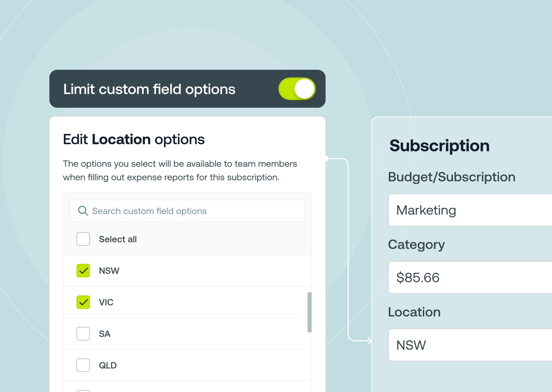Enable the SA location checkbox
This screenshot has width=552, height=392.
click(83, 334)
